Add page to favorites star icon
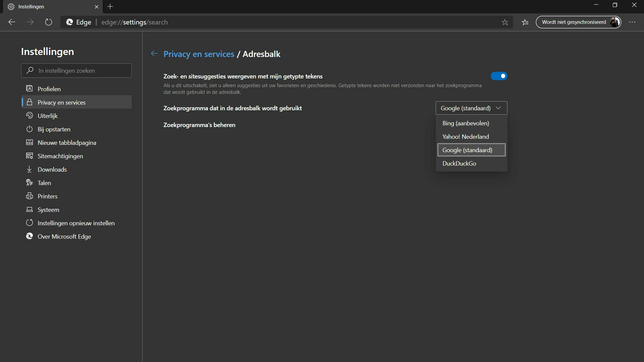The width and height of the screenshot is (644, 362). pos(505,22)
